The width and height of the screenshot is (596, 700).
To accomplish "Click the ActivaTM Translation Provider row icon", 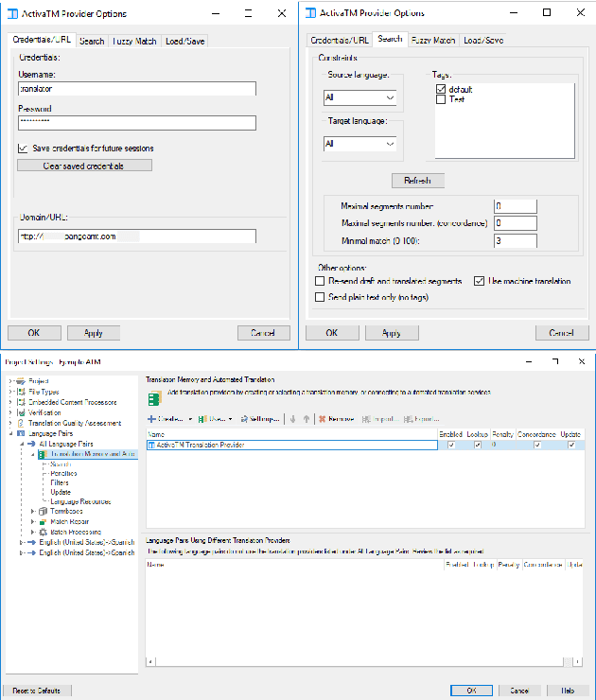I will coord(151,445).
